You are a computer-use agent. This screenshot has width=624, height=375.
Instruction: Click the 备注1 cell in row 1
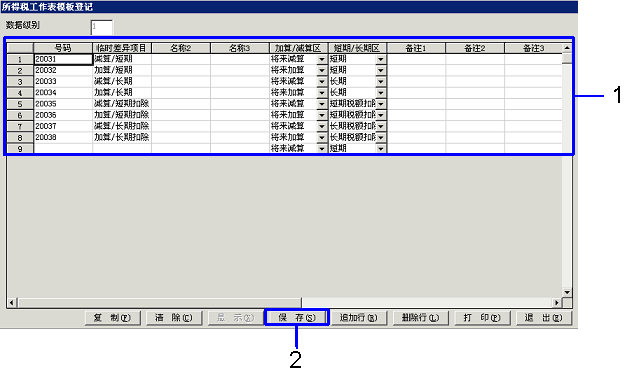tap(416, 59)
